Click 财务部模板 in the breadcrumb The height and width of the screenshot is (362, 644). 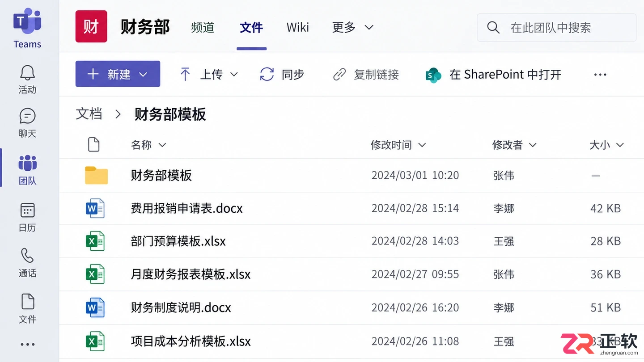tap(170, 114)
